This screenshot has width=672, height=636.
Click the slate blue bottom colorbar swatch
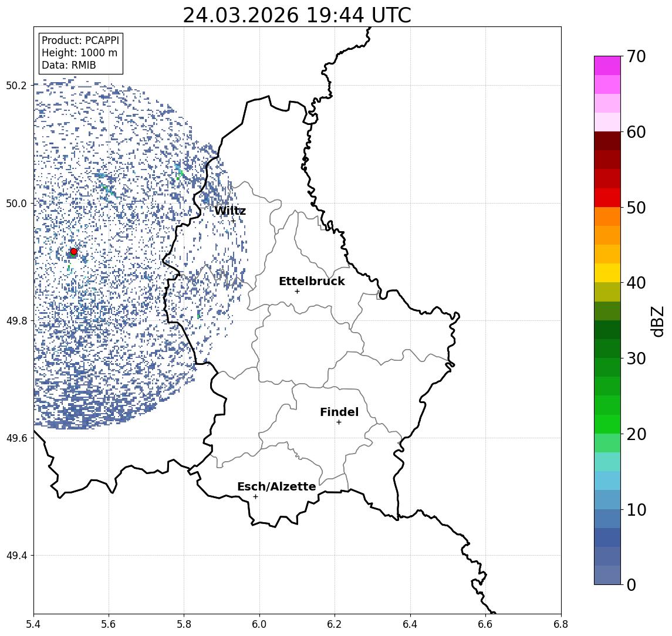pos(607,575)
